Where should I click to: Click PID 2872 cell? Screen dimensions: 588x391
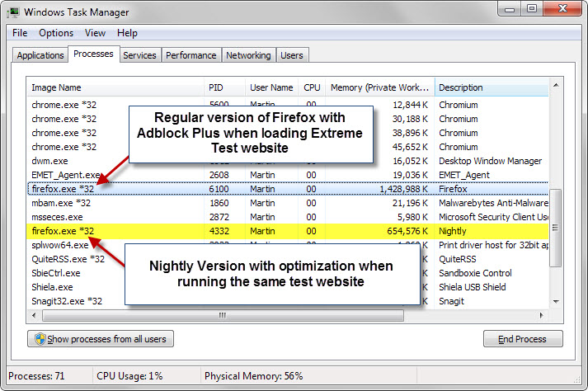[x=219, y=217]
